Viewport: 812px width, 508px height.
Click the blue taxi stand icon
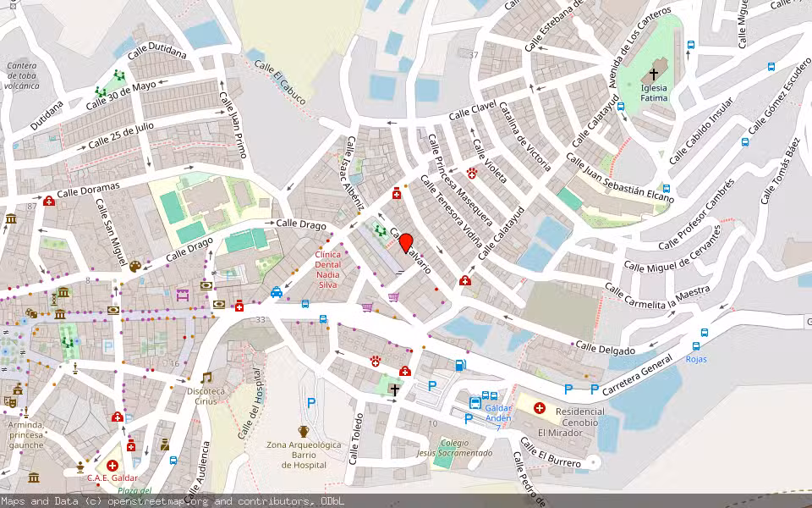pos(277,292)
